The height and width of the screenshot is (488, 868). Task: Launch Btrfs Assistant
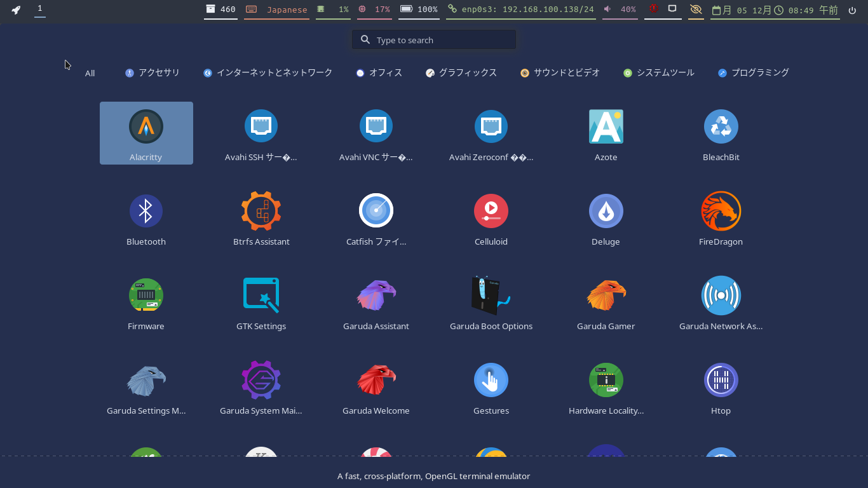261,217
